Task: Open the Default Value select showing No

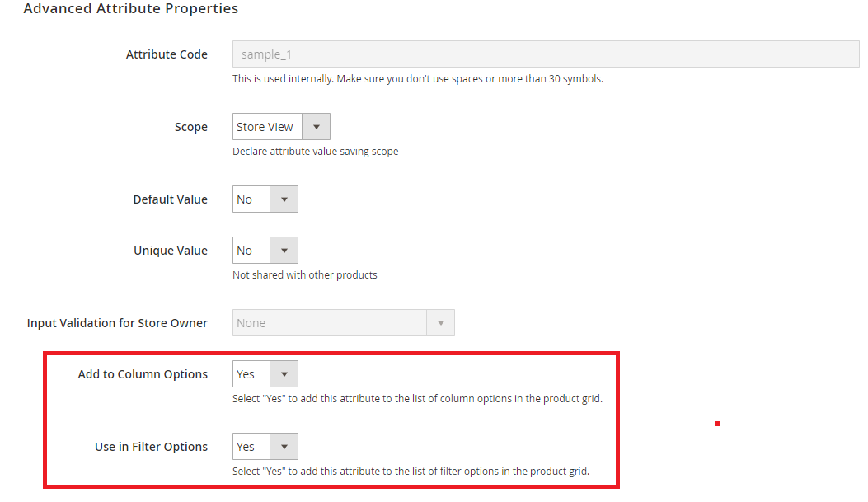Action: click(x=251, y=199)
